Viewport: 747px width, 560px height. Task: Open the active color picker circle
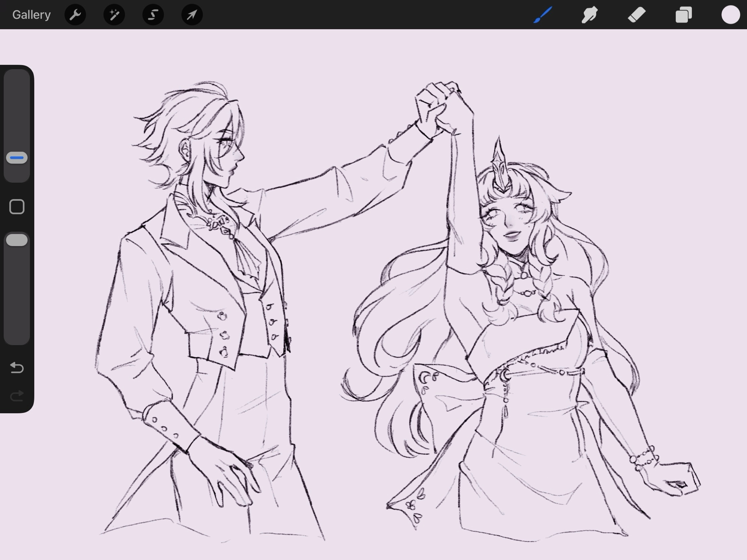point(730,15)
